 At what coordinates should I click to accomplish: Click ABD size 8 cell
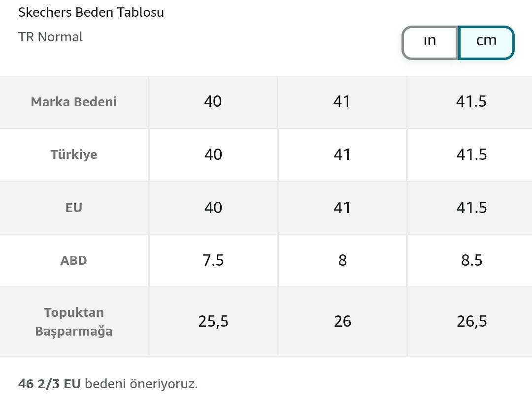[342, 261]
